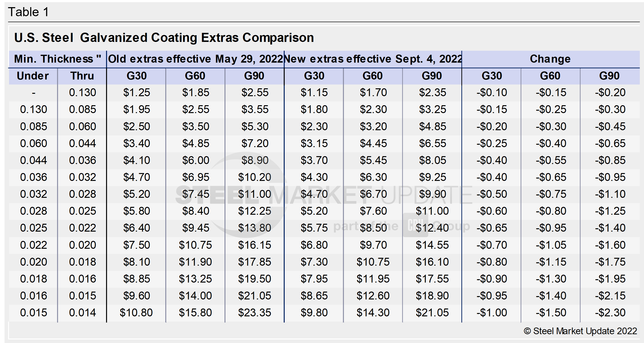Select the -$0.85 change value
Viewport: 644px width, 343px height.
[x=610, y=160]
